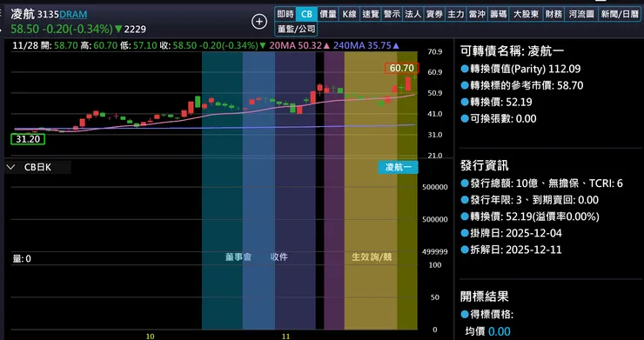This screenshot has height=340, width=644.
Task: Click the 20MA 50.32 indicator text
Action: [x=300, y=45]
